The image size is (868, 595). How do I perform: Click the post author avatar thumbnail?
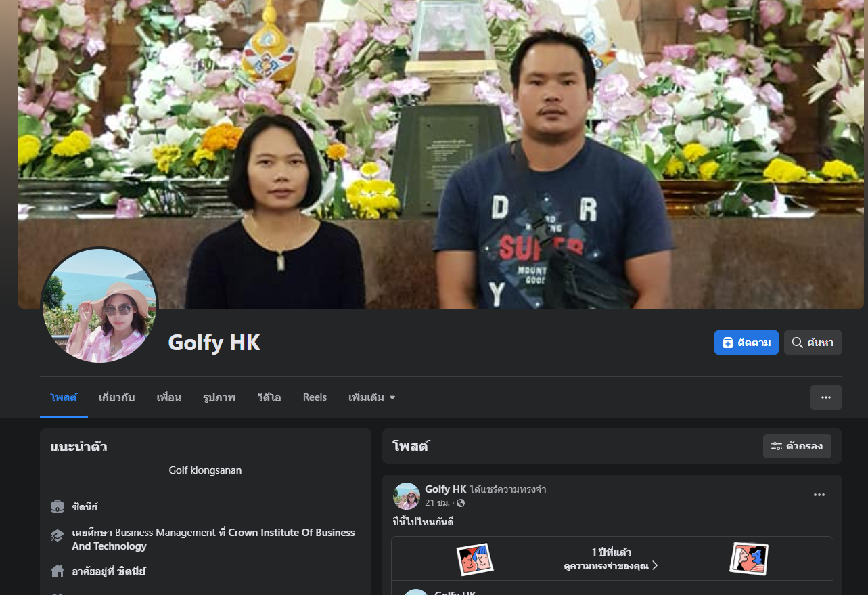coord(407,496)
